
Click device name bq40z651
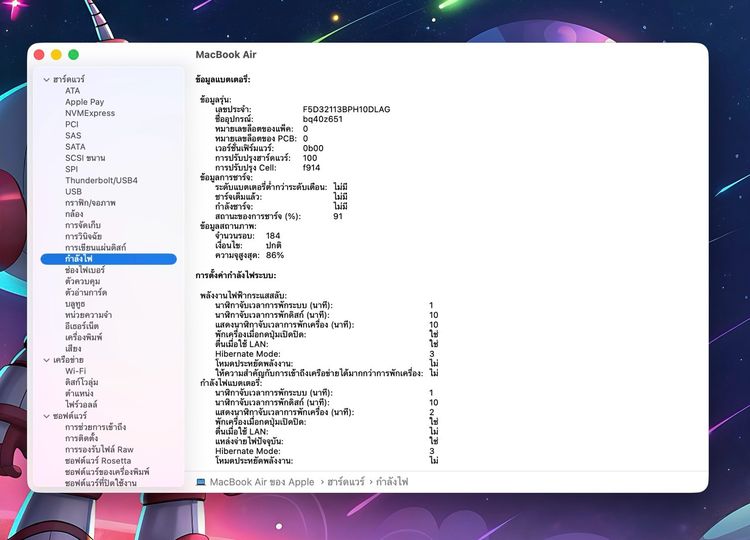pyautogui.click(x=322, y=119)
